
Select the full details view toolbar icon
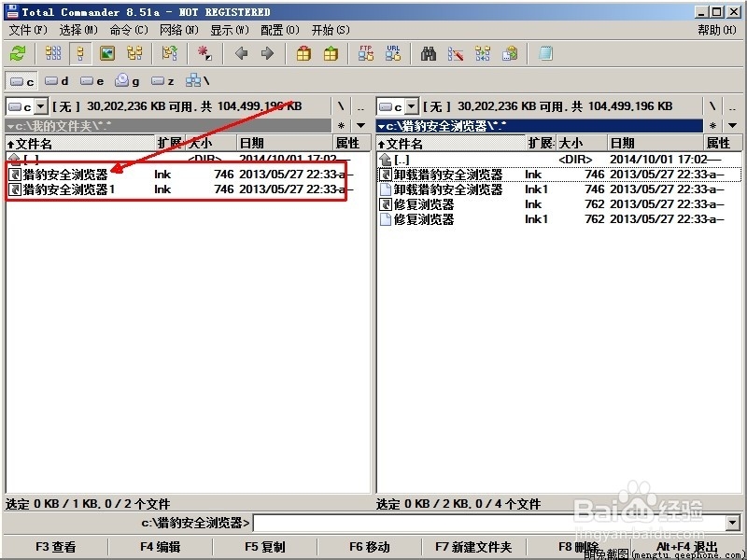point(80,53)
